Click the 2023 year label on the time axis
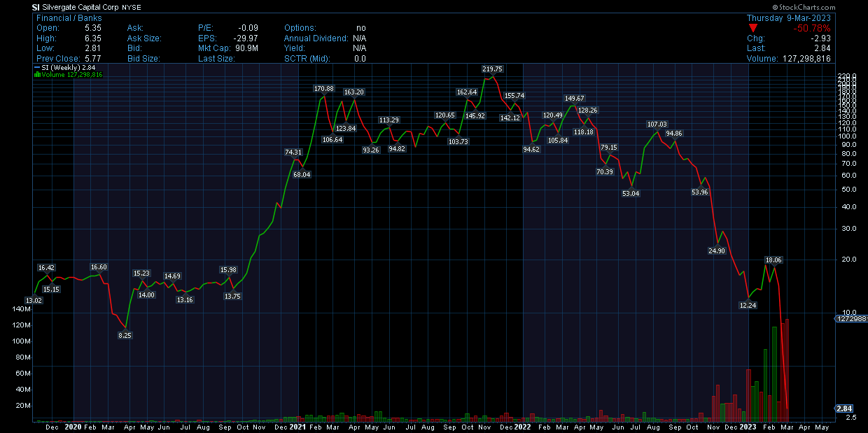Viewport: 868px width, 433px height. pyautogui.click(x=747, y=426)
